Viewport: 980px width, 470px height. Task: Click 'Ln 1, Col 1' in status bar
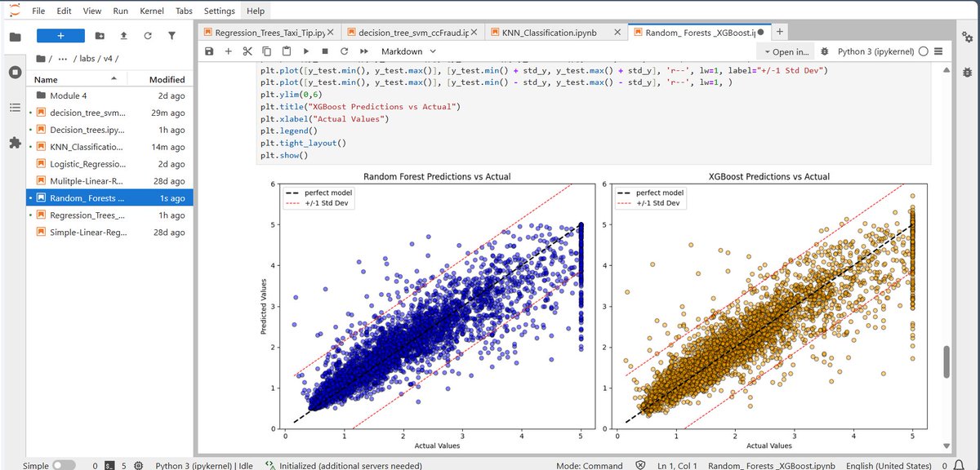679,465
